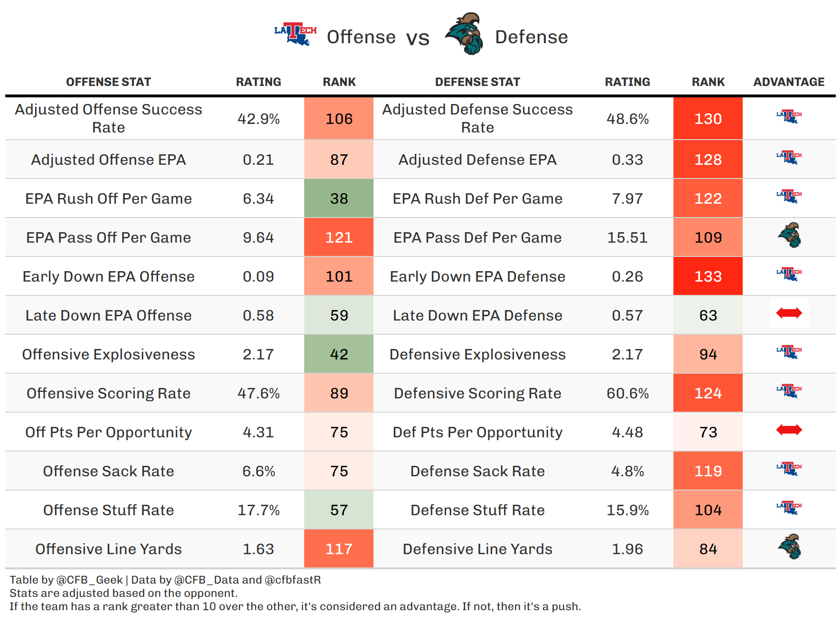
Task: Click the red push arrow in the Late Down EPA row
Action: click(x=789, y=313)
